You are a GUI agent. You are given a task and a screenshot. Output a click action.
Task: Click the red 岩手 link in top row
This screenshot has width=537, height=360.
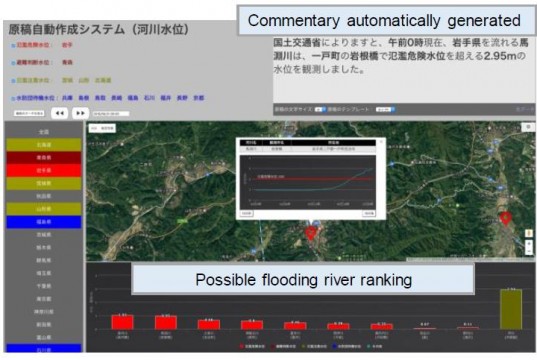(x=67, y=45)
